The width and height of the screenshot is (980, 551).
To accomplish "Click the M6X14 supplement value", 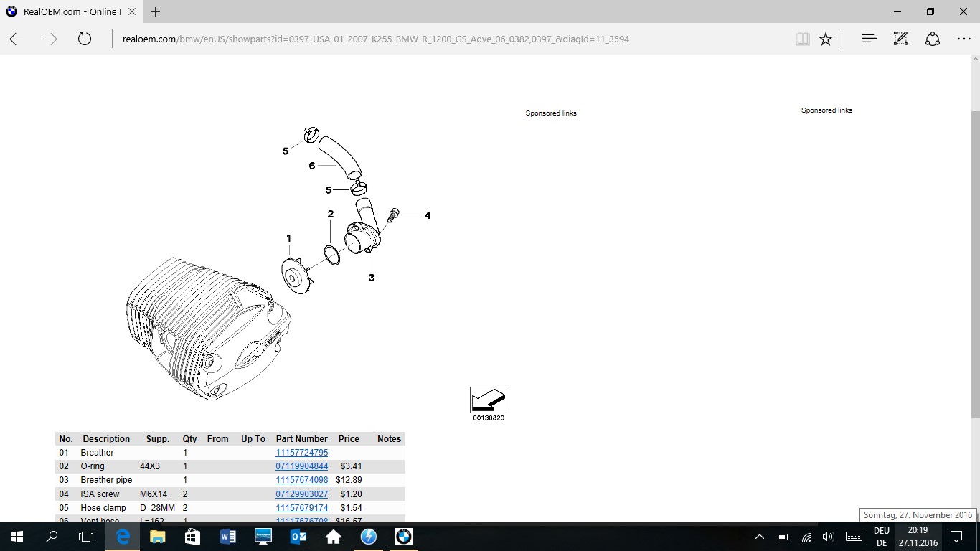I will pyautogui.click(x=154, y=494).
